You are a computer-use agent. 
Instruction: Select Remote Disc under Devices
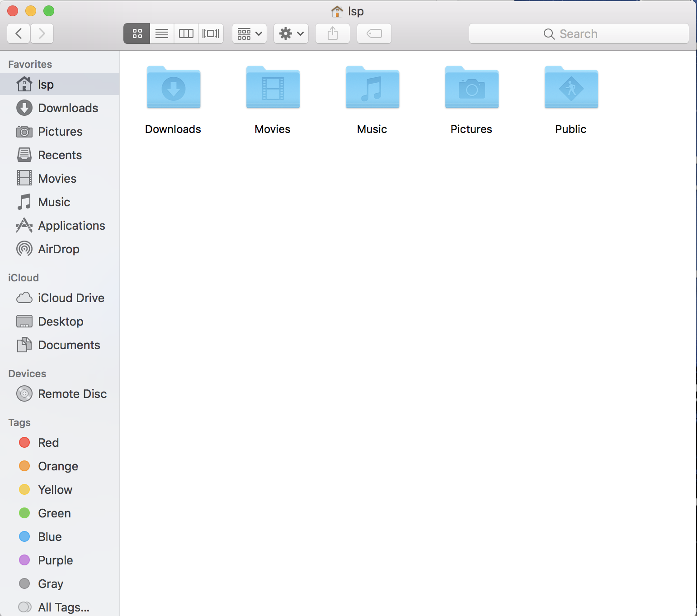(x=60, y=393)
